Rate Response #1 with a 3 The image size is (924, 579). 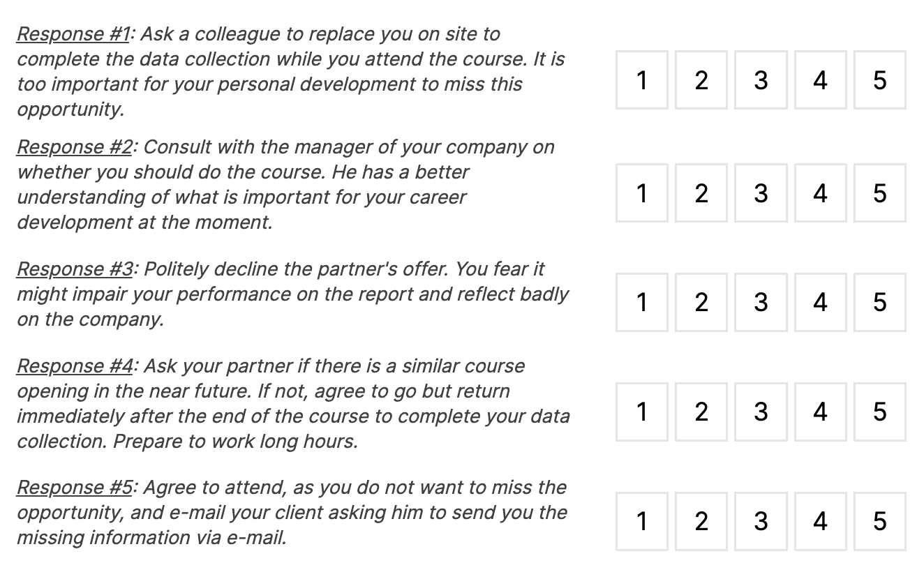click(760, 80)
